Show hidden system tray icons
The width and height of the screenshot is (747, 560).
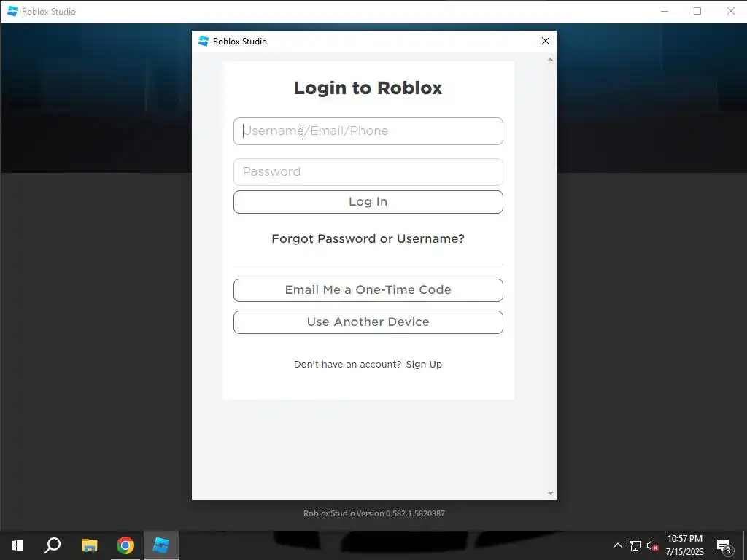[x=617, y=545]
